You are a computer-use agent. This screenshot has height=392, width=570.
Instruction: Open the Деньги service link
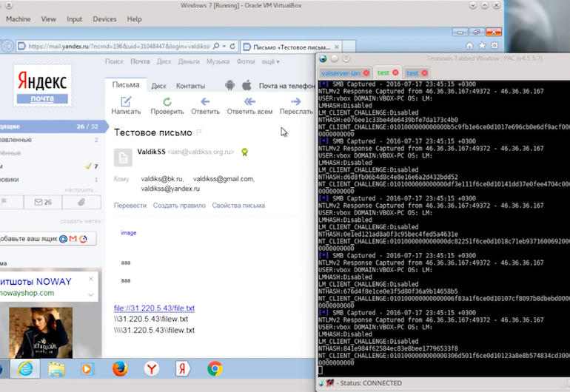click(x=189, y=62)
